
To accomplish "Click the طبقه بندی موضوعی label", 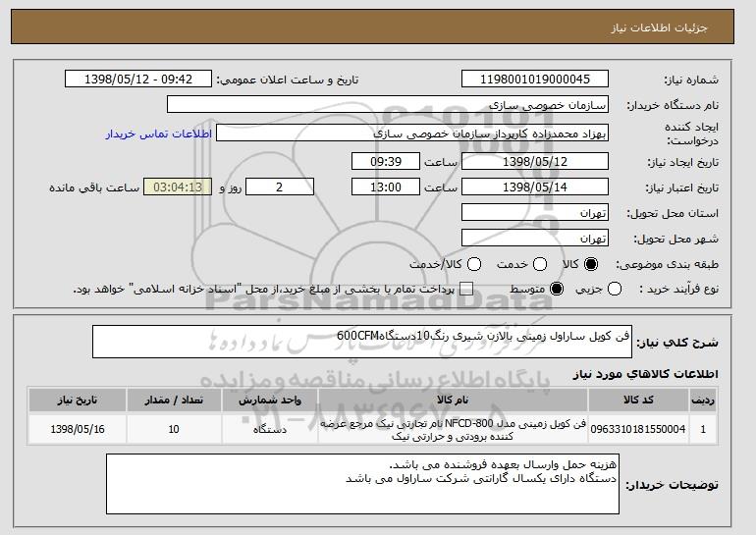I will pos(667,264).
